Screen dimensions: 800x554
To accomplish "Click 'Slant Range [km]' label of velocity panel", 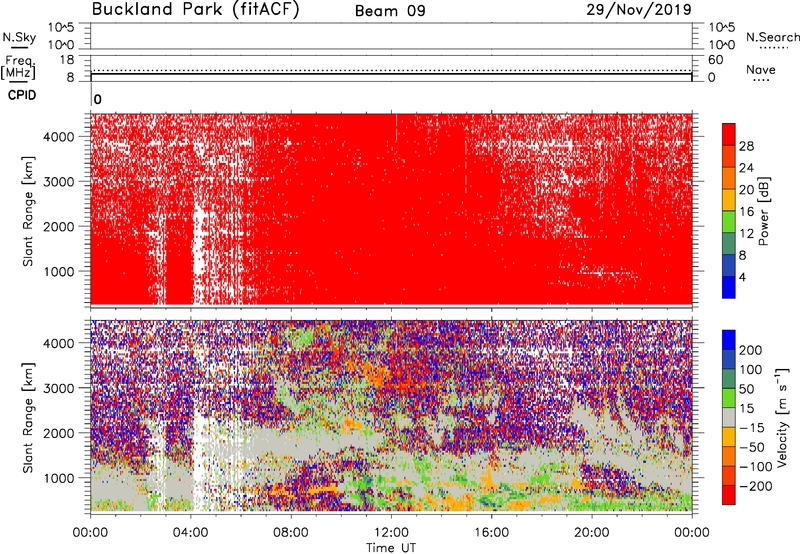I will coord(28,418).
